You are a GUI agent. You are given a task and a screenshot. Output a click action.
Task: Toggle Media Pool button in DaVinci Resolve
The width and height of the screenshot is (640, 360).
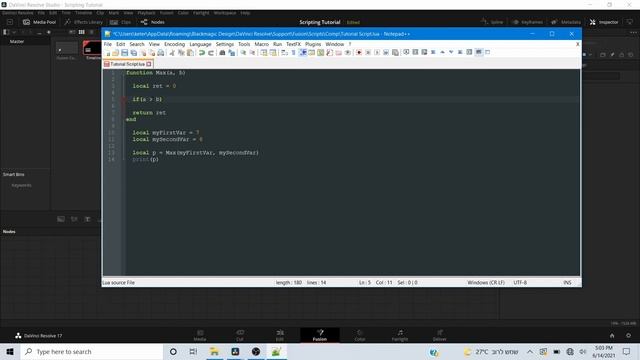(39, 22)
